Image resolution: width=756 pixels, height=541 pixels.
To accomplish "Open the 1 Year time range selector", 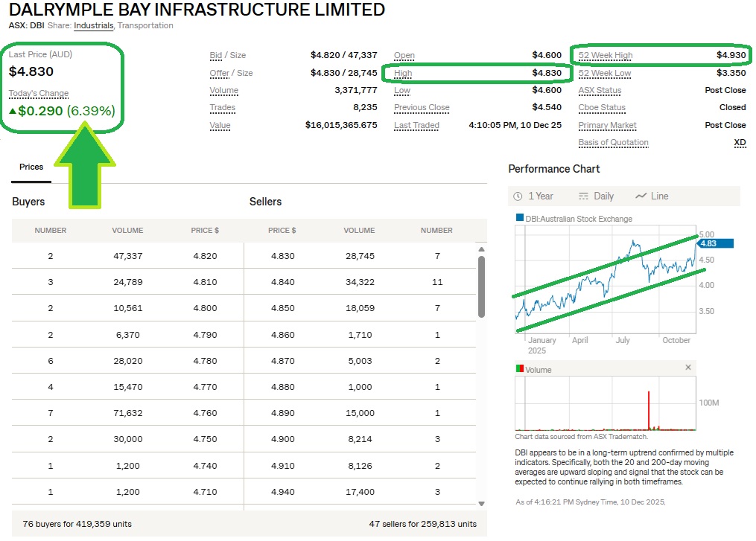I will point(540,196).
